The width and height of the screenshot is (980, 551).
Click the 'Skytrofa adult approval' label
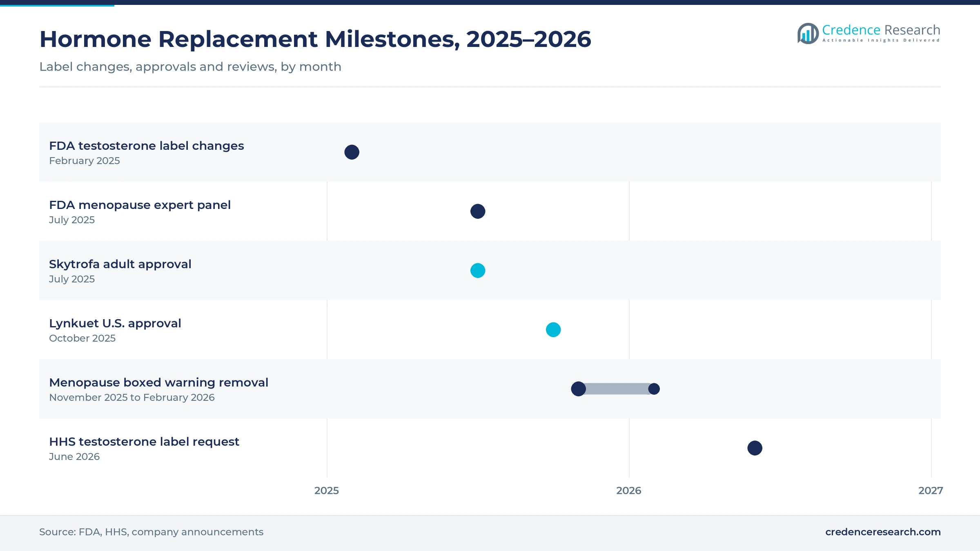(x=120, y=264)
